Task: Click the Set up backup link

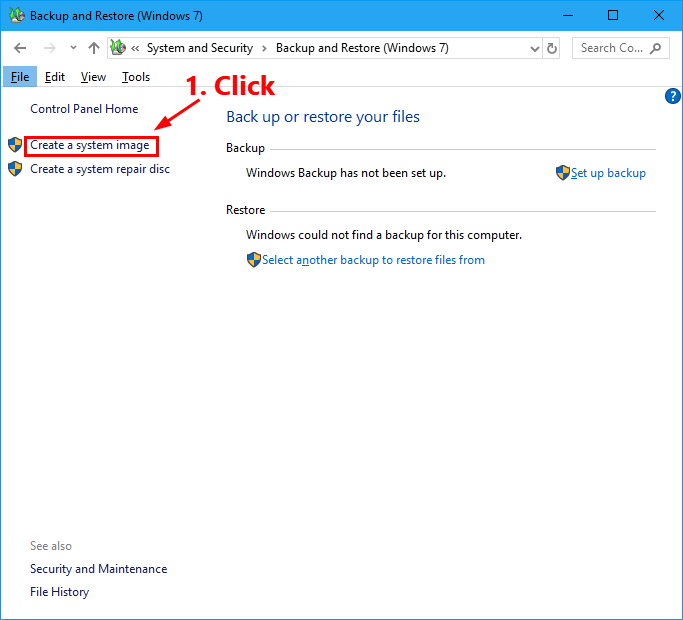Action: pos(608,173)
